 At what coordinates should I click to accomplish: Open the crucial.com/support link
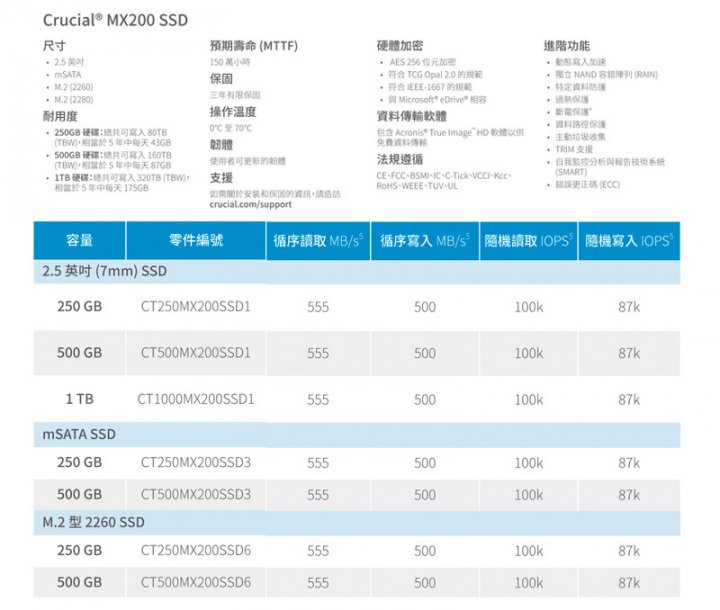(251, 204)
